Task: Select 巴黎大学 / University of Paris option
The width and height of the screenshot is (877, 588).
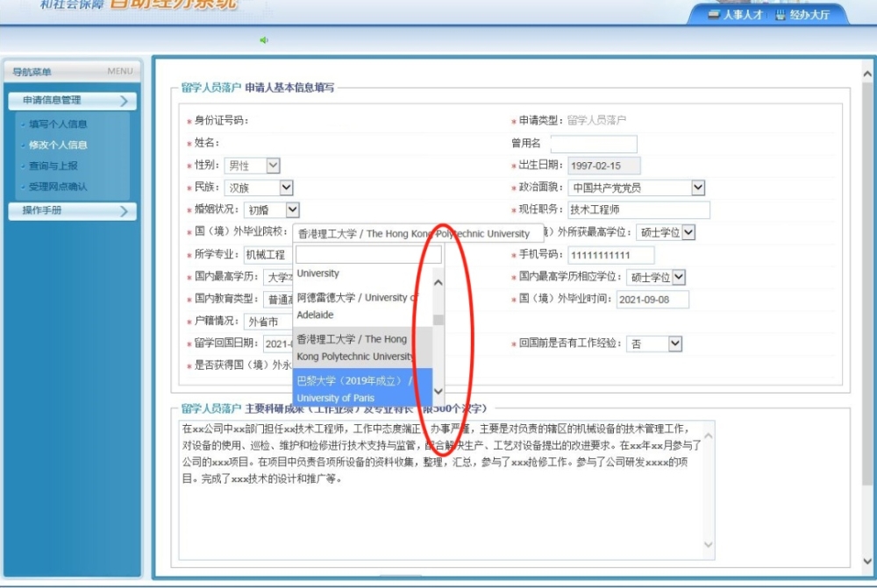Action: [362, 388]
